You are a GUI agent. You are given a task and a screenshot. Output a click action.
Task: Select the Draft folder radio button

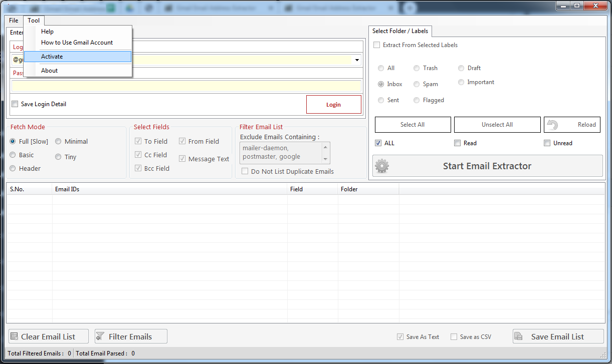(x=461, y=68)
